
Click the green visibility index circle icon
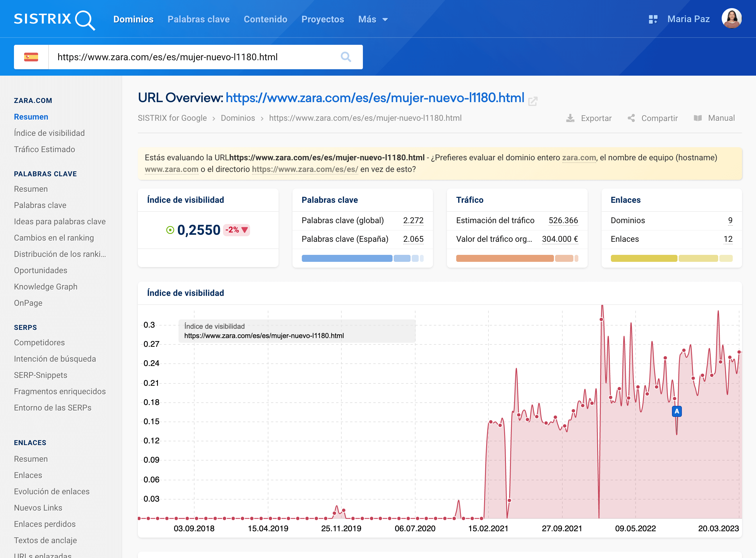[x=170, y=230]
